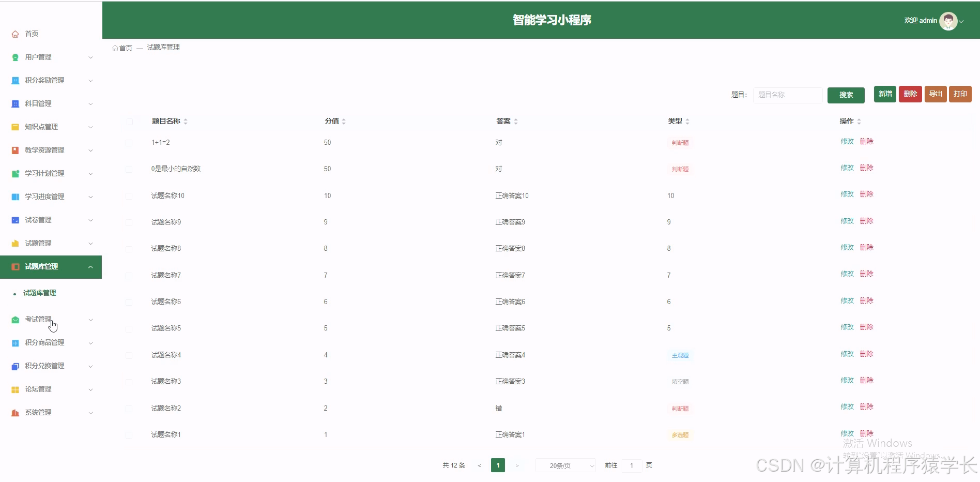Click the 首页 breadcrumb link
This screenshot has height=482, width=980.
125,47
